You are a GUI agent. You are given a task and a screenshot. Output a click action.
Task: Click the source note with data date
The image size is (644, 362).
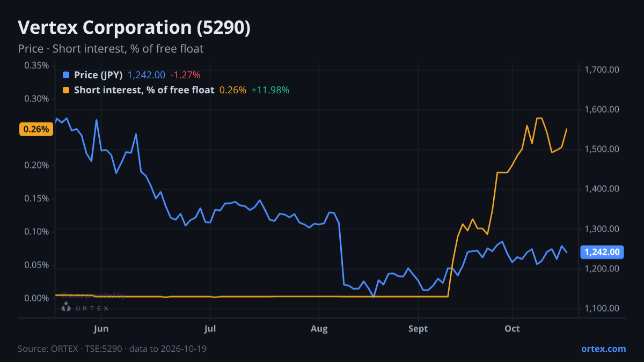pyautogui.click(x=112, y=349)
